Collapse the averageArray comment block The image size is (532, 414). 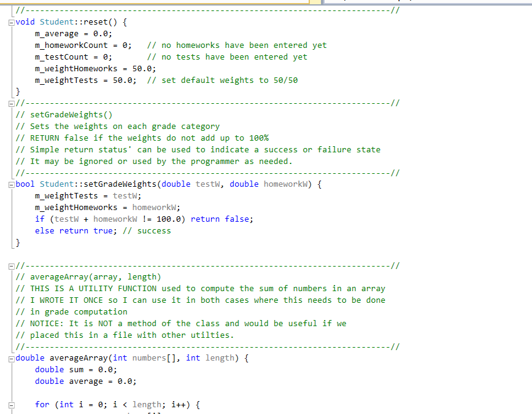point(12,266)
